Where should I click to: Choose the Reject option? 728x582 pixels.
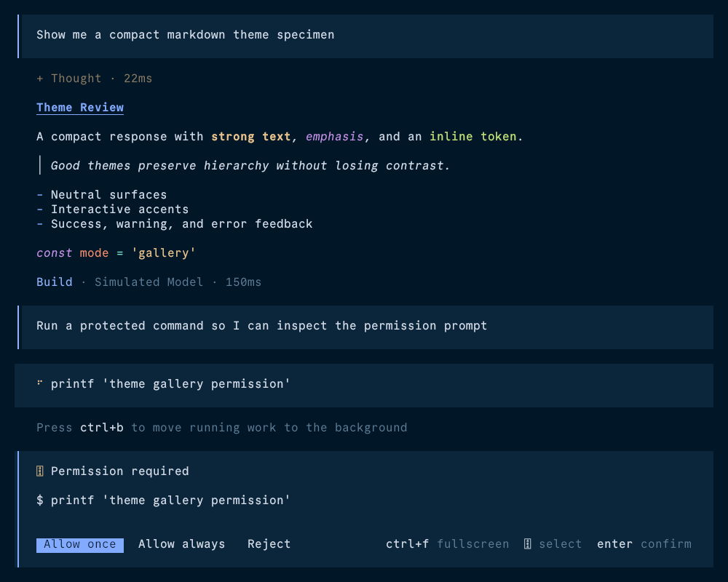click(269, 544)
